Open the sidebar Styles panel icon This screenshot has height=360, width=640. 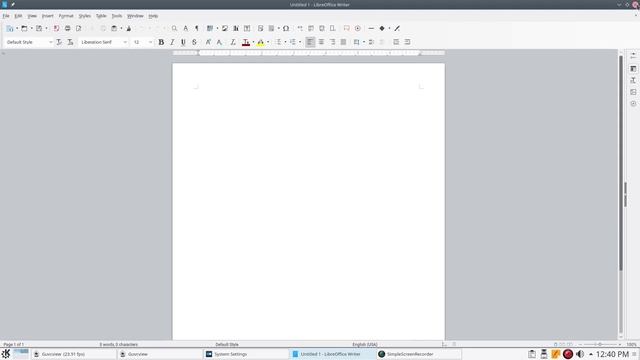pyautogui.click(x=633, y=80)
